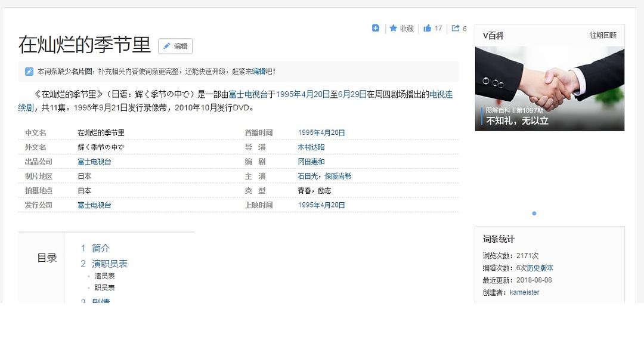The height and width of the screenshot is (337, 644).
Task: Click the share arrow icon
Action: (x=456, y=28)
